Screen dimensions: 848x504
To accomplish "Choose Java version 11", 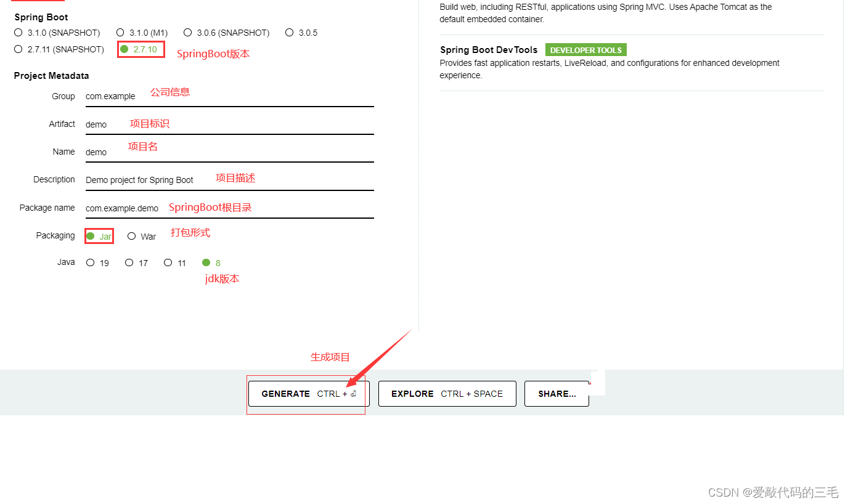I will (175, 262).
